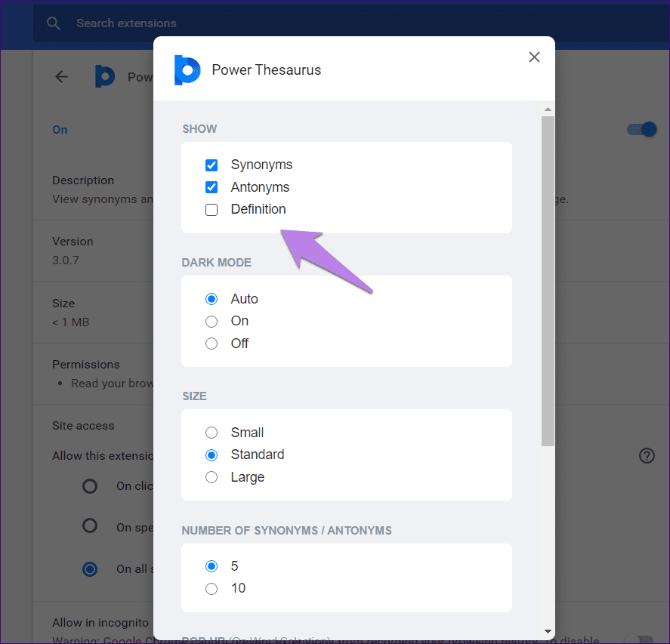Click the Power Thesaurus logo in the dialog header
The width and height of the screenshot is (670, 644).
click(x=187, y=70)
